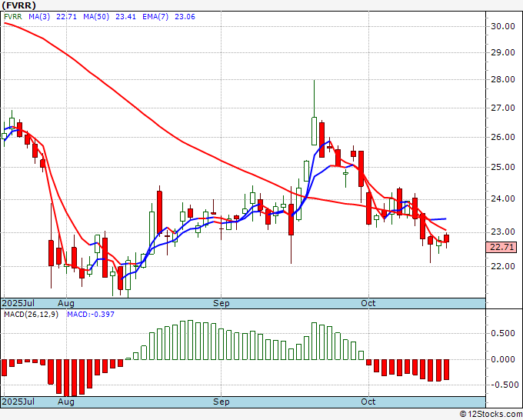Click the last red MACD histogram bar

click(x=446, y=370)
